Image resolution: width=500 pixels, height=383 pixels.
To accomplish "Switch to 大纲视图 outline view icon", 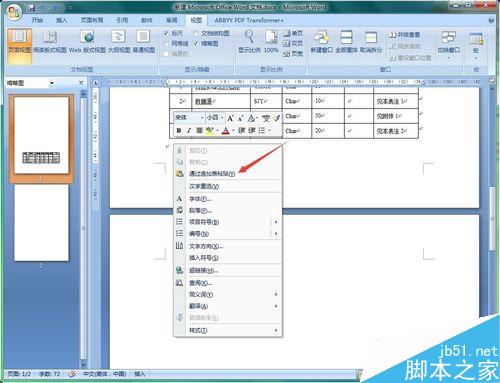I will coord(119,42).
